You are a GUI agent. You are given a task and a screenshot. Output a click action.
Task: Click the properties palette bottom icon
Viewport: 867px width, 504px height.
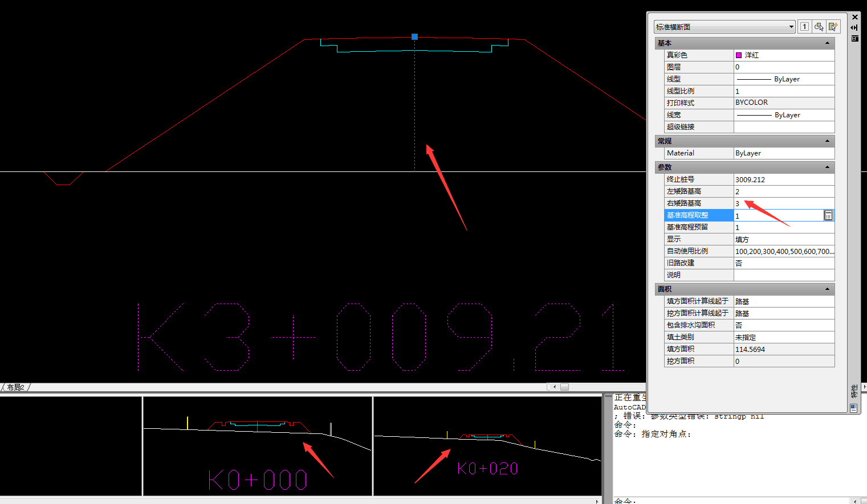tap(853, 408)
